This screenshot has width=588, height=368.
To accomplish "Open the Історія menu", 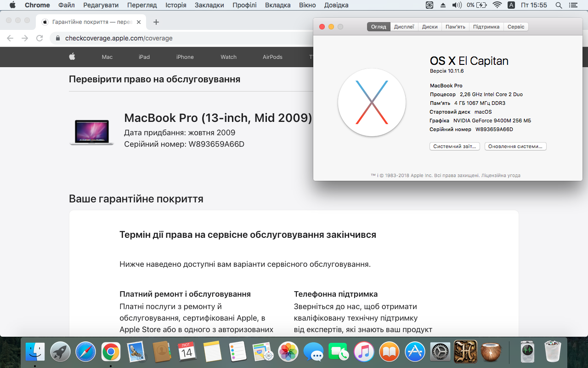I will (176, 5).
